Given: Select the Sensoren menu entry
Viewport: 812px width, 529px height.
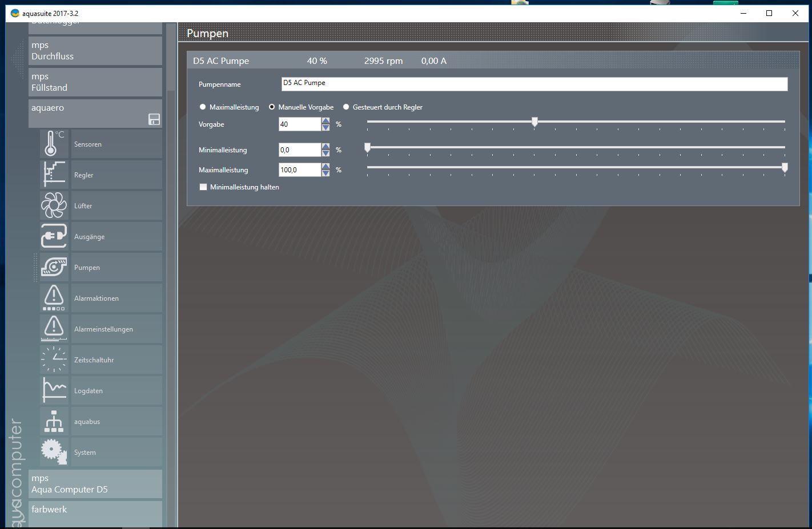Looking at the screenshot, I should [x=116, y=144].
